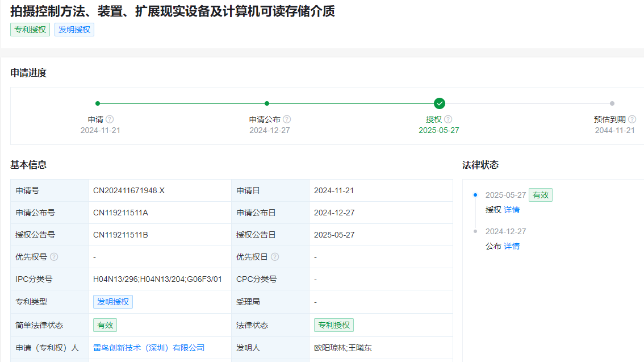Select application number CN202411671948.X
Image resolution: width=644 pixels, height=362 pixels.
click(129, 190)
